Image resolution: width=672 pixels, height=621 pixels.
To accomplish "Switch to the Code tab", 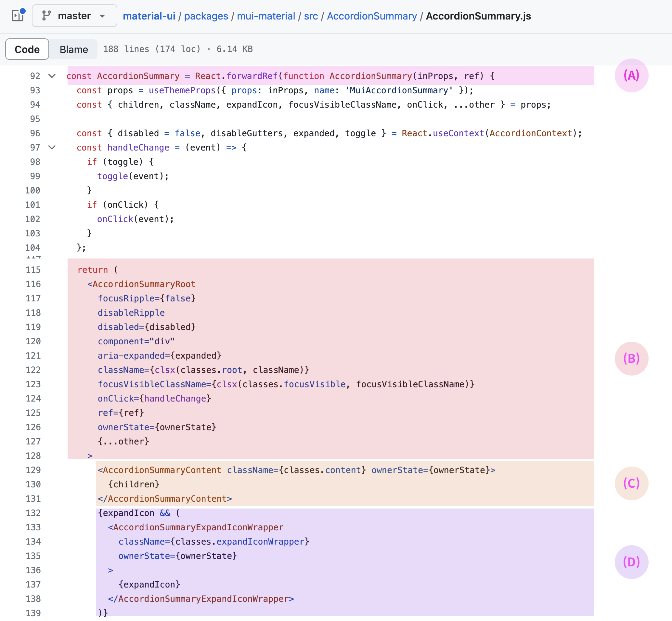I will tap(27, 49).
